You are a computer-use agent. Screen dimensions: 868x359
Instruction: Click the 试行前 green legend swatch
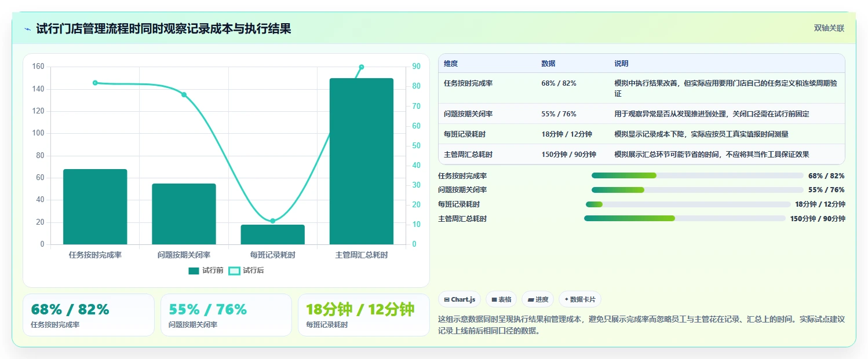194,270
